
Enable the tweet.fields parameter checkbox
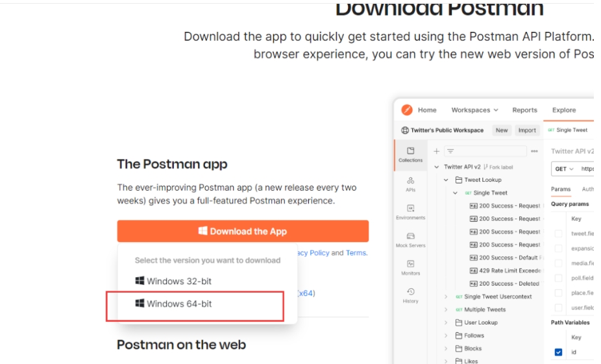pos(558,234)
